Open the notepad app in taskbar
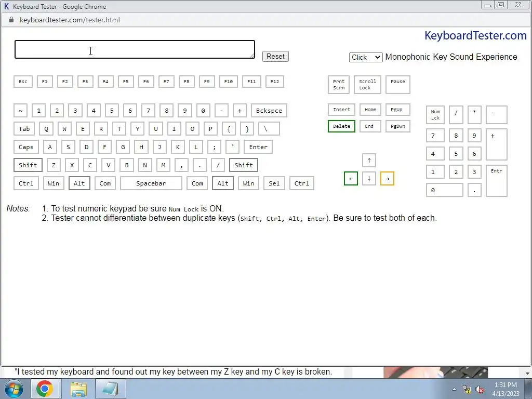This screenshot has width=532, height=399. click(110, 389)
